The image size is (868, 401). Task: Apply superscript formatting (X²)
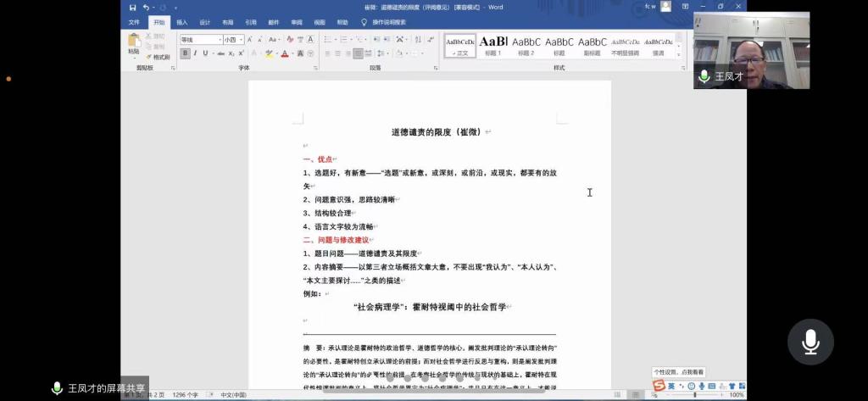[x=242, y=53]
